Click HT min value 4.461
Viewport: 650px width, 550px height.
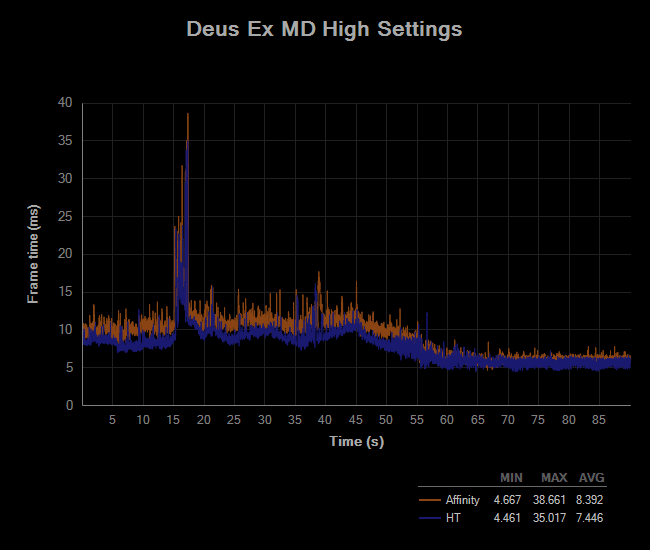507,518
